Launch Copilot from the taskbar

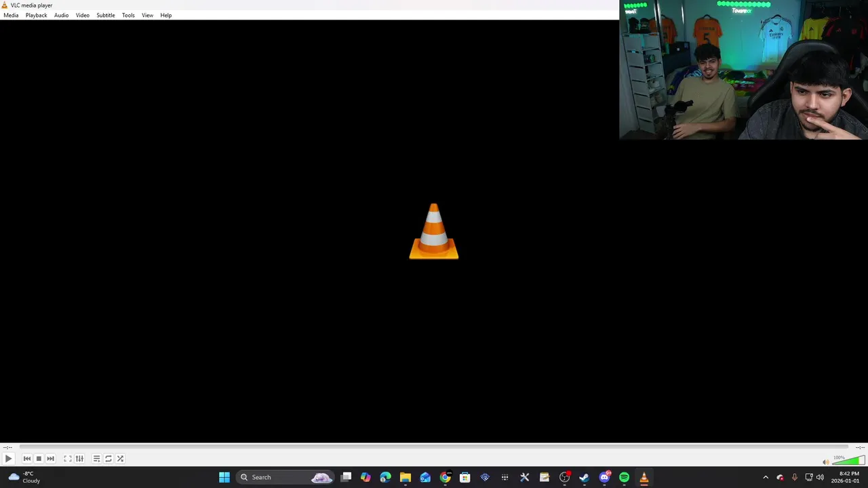[366, 477]
